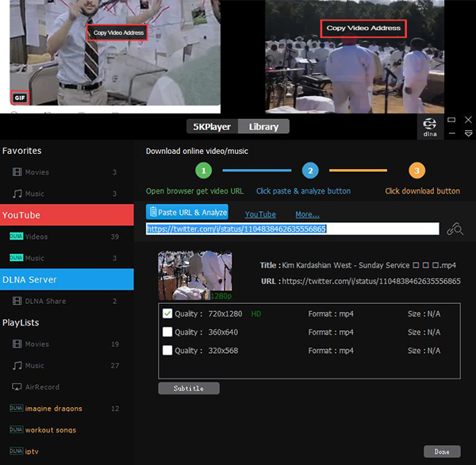The width and height of the screenshot is (476, 465).
Task: Open YouTube Videos list with 39 items
Action: point(67,236)
